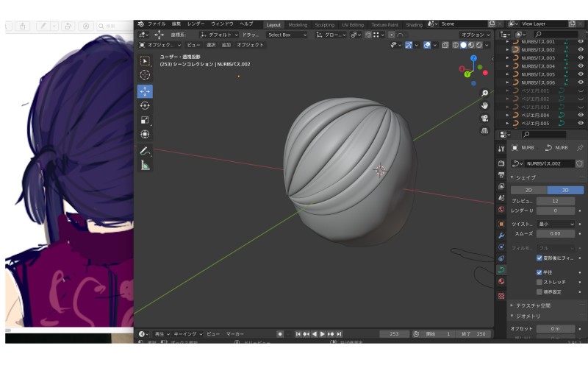Set curve shape to 2D
Image resolution: width=588 pixels, height=368 pixels.
pyautogui.click(x=528, y=191)
